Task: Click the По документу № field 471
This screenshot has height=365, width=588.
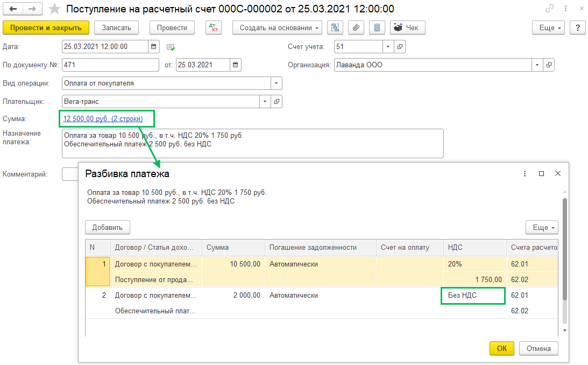Action: 110,65
